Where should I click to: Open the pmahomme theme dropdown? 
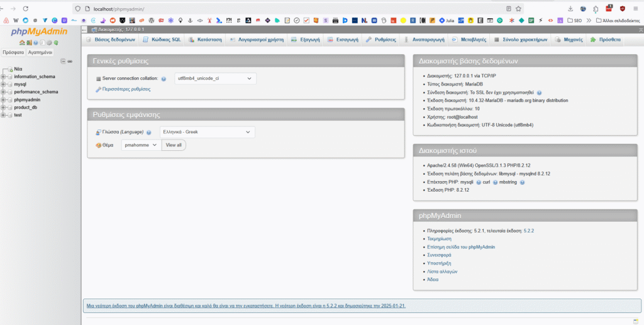click(141, 145)
